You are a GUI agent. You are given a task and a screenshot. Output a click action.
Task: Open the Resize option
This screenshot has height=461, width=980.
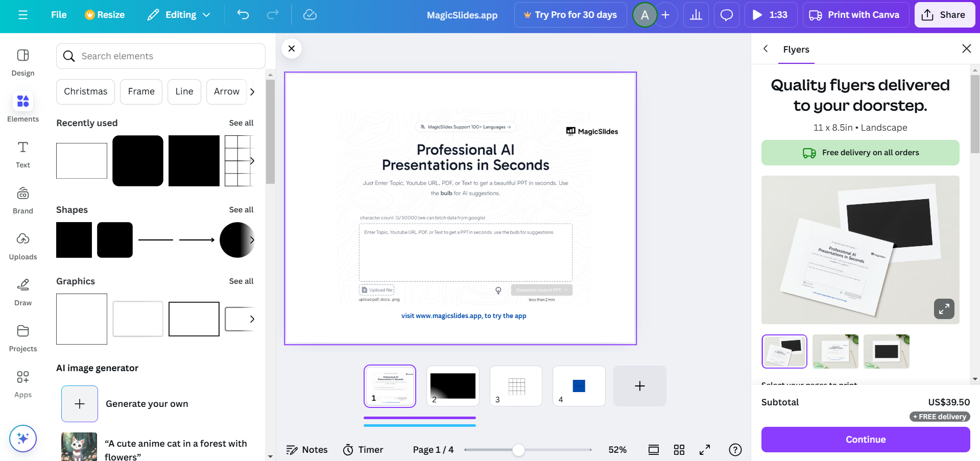tap(105, 15)
